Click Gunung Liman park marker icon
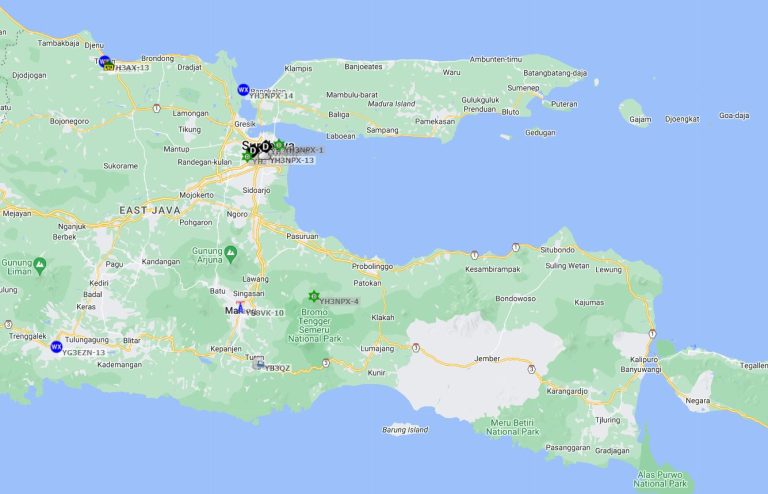This screenshot has width=768, height=494. [40, 264]
